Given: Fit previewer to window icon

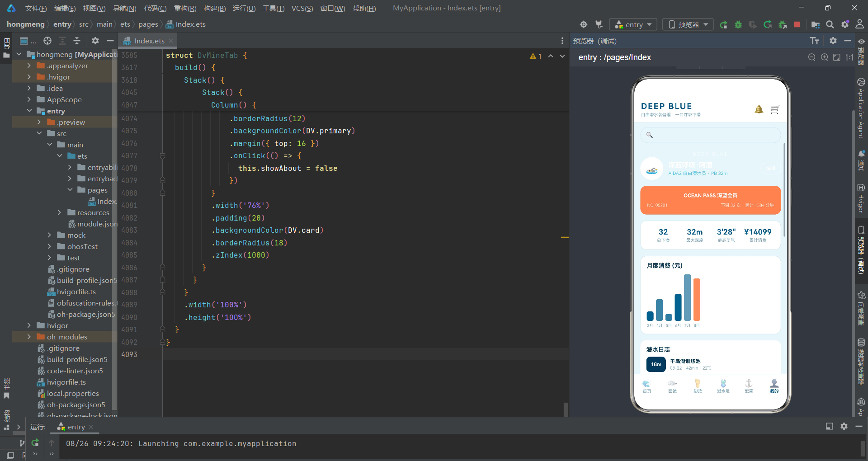Looking at the screenshot, I should click(837, 57).
